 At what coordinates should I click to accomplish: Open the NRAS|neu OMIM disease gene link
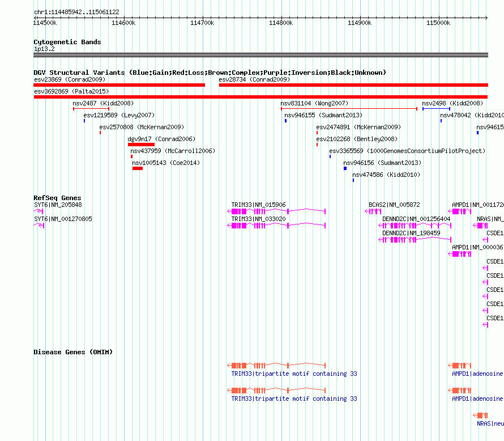click(490, 423)
